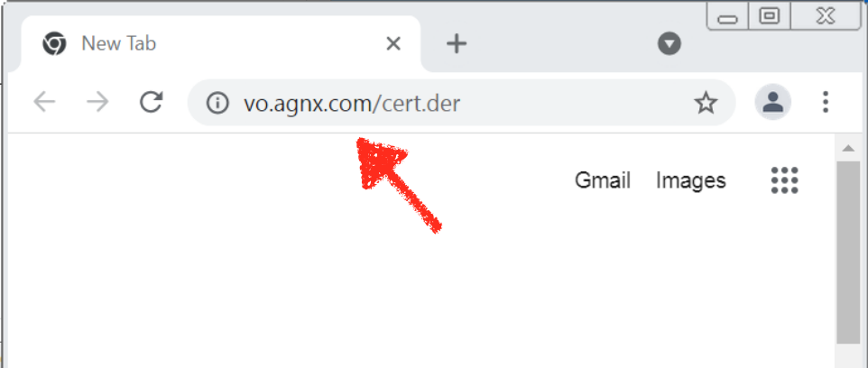
Task: Open a new tab with the plus button
Action: click(x=457, y=43)
